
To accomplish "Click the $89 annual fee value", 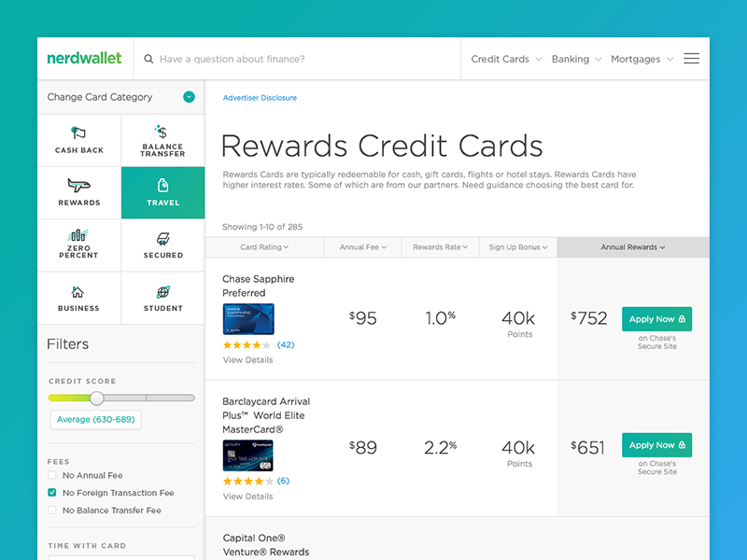I will coord(363,448).
